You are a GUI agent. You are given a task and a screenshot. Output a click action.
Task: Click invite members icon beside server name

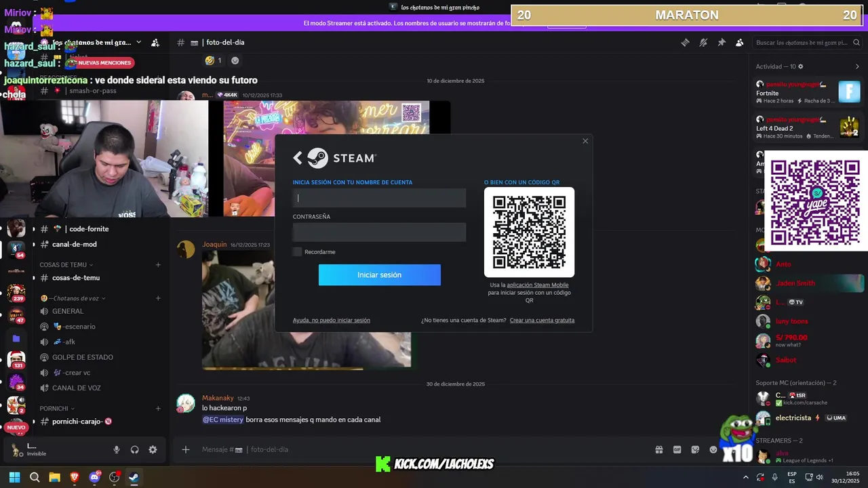point(155,42)
